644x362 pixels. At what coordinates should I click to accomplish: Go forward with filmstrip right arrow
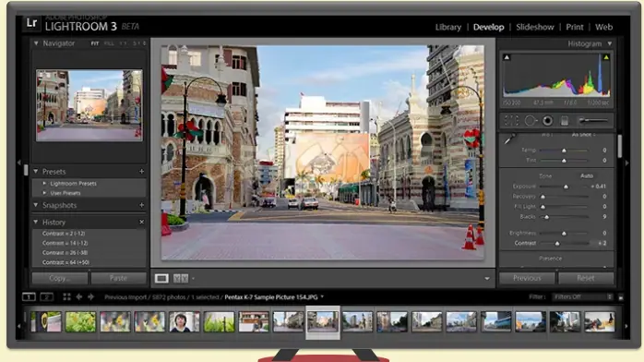(90, 296)
